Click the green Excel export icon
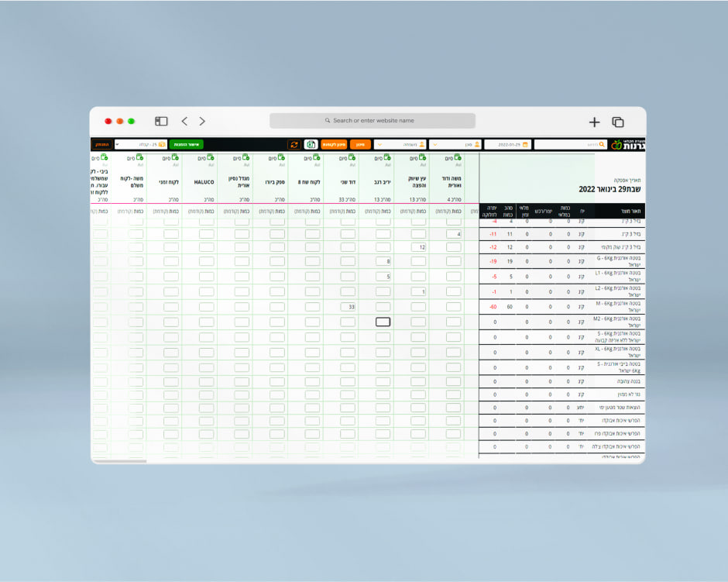728x582 pixels. [x=311, y=144]
